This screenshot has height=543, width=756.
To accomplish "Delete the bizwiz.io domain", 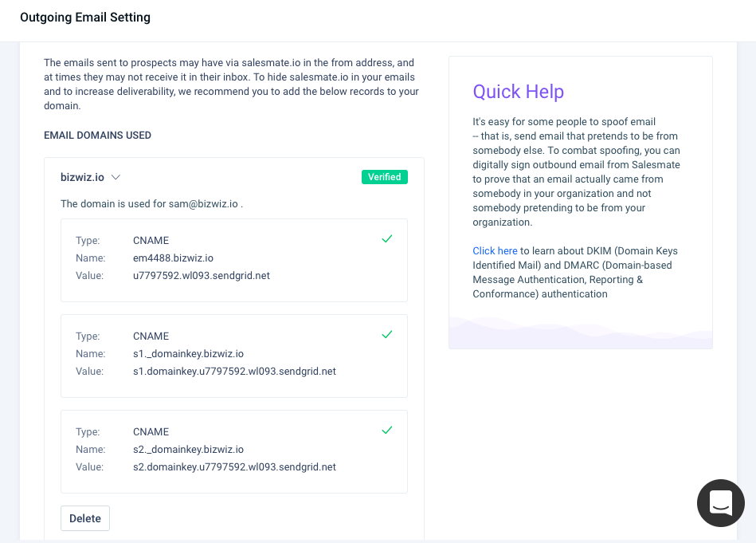I will point(85,518).
